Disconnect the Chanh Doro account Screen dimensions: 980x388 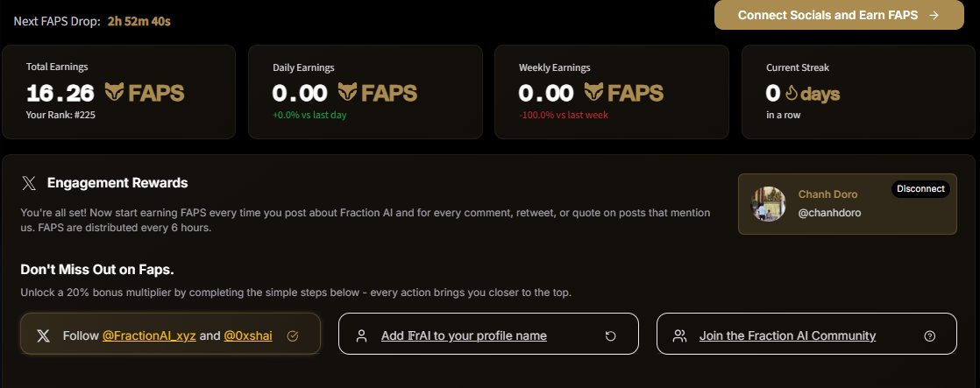click(920, 188)
